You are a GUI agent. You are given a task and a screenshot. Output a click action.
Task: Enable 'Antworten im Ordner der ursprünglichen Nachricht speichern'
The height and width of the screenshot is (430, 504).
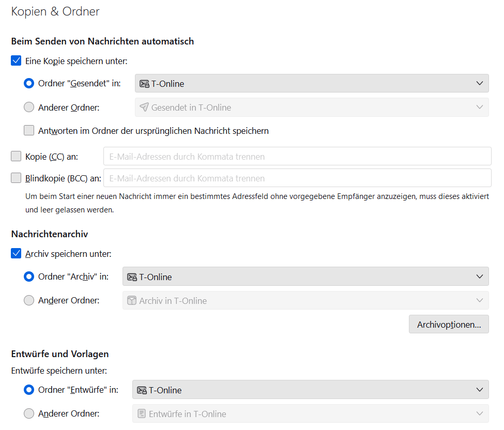pyautogui.click(x=29, y=131)
